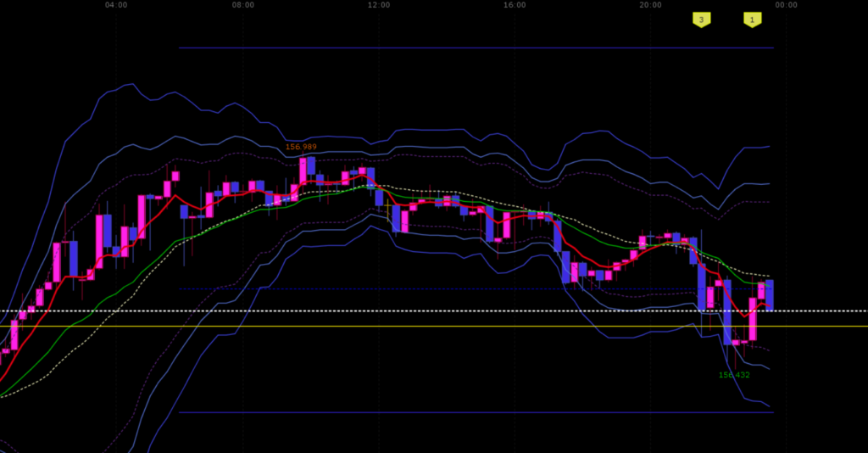Select the bottom blue horizontal range line
This screenshot has height=453, width=868.
click(x=476, y=412)
